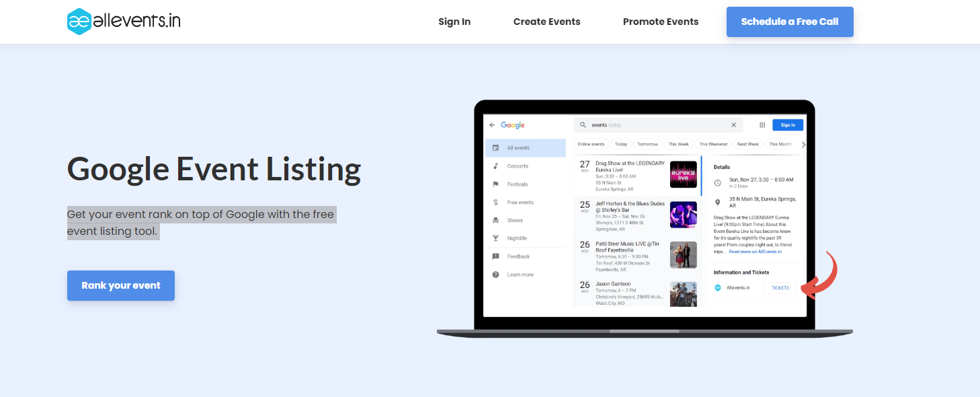The width and height of the screenshot is (980, 397).
Task: Click the back arrow beside Google logo
Action: pyautogui.click(x=492, y=125)
